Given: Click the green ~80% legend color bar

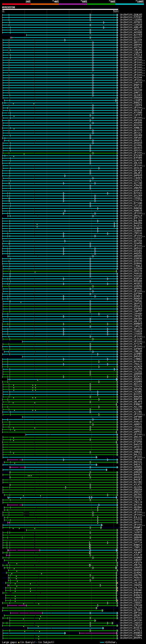Looking at the screenshot, I should pos(101,4).
